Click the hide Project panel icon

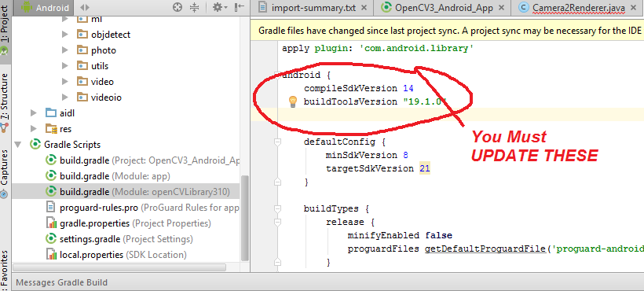239,7
